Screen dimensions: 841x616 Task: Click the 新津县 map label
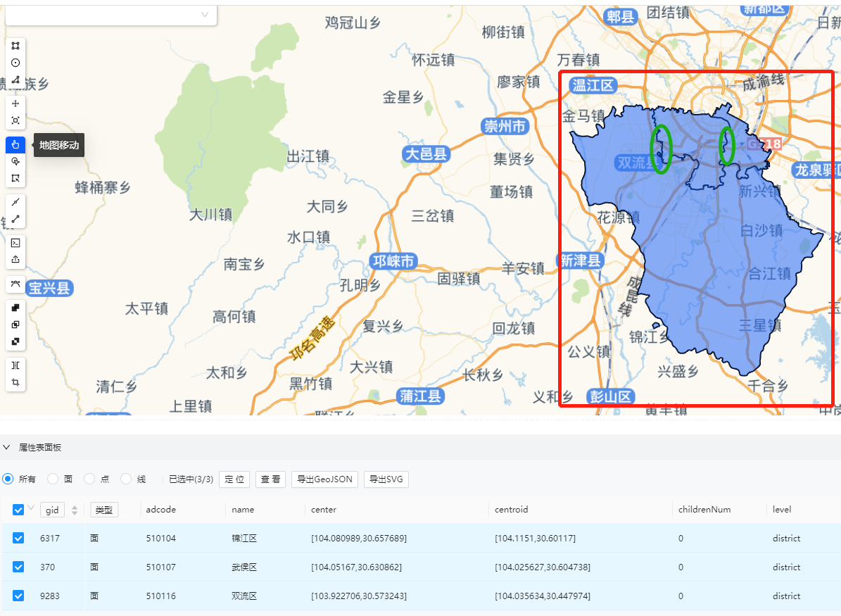(x=581, y=260)
